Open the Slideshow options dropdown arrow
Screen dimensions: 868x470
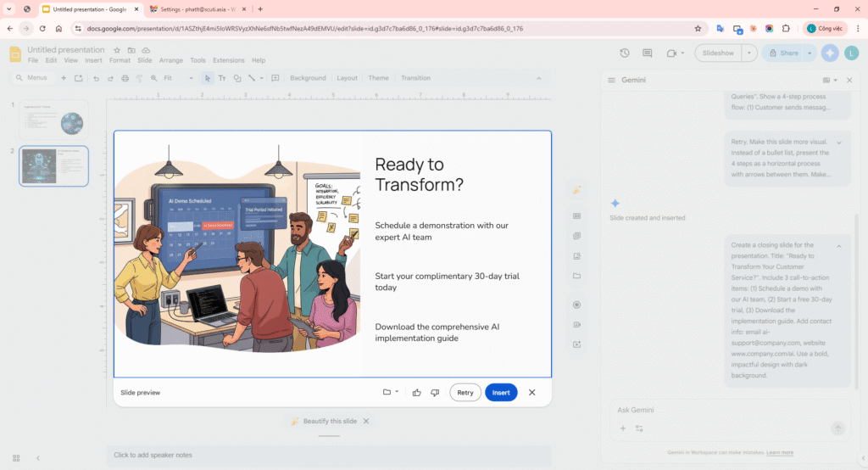[749, 53]
